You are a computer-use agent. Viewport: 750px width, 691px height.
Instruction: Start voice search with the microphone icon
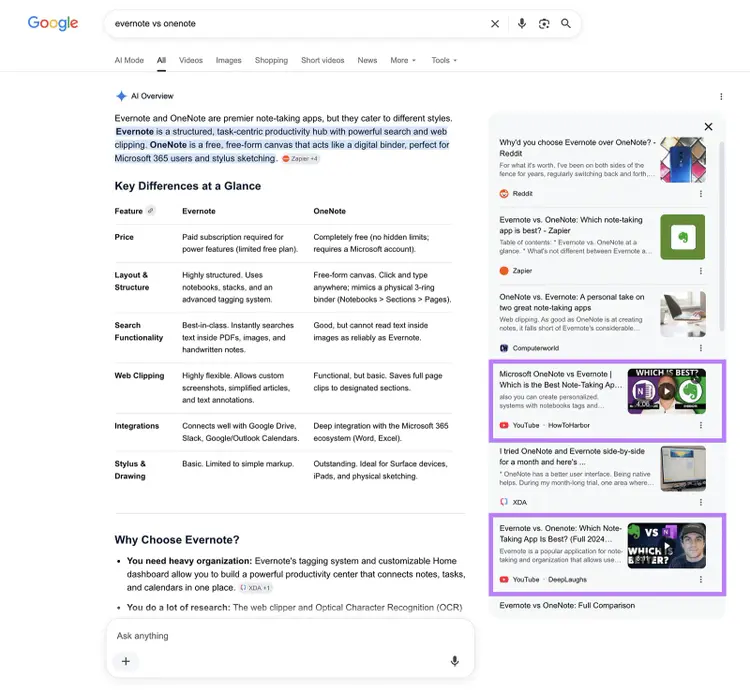(522, 23)
